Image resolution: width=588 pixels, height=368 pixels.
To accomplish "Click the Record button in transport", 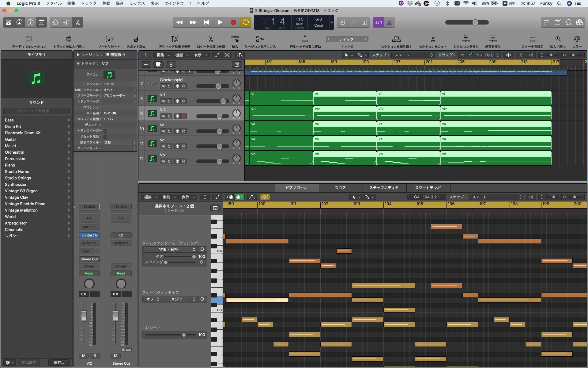I will [x=233, y=22].
